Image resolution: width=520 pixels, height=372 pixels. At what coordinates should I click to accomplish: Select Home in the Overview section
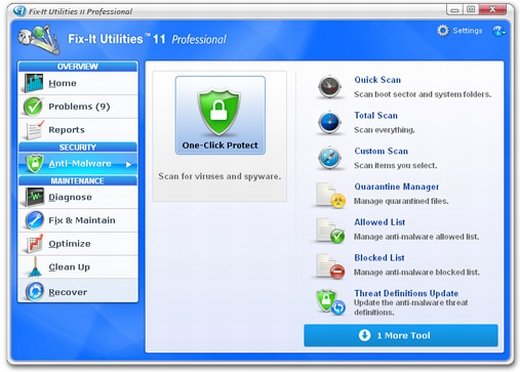click(78, 83)
